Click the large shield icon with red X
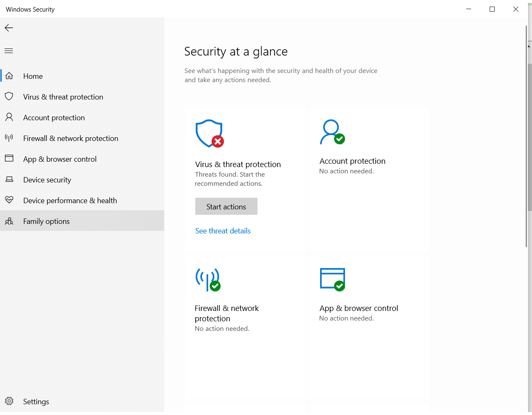Viewport: 532px width, 415px height. (x=209, y=133)
